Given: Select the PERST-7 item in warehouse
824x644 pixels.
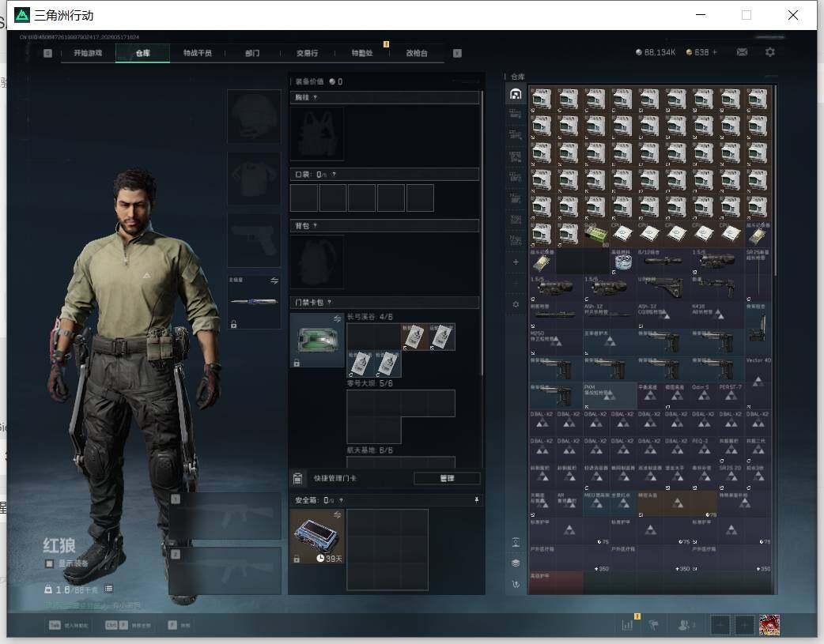Looking at the screenshot, I should (x=731, y=396).
